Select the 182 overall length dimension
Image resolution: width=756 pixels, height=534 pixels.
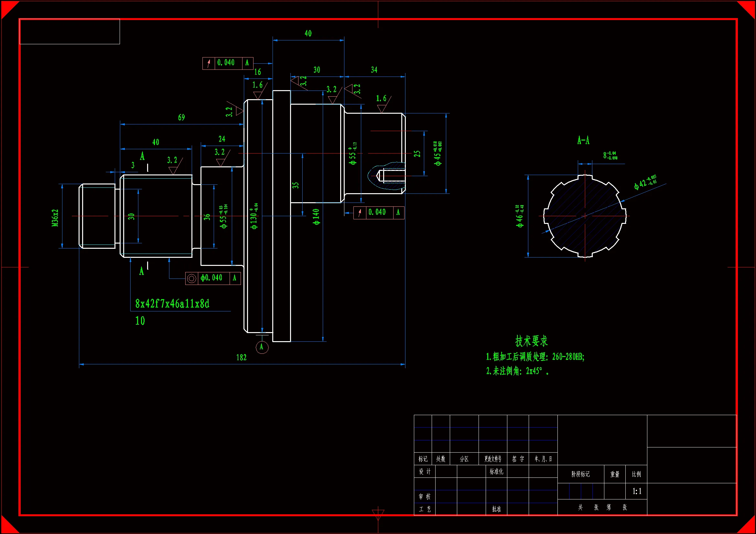241,358
